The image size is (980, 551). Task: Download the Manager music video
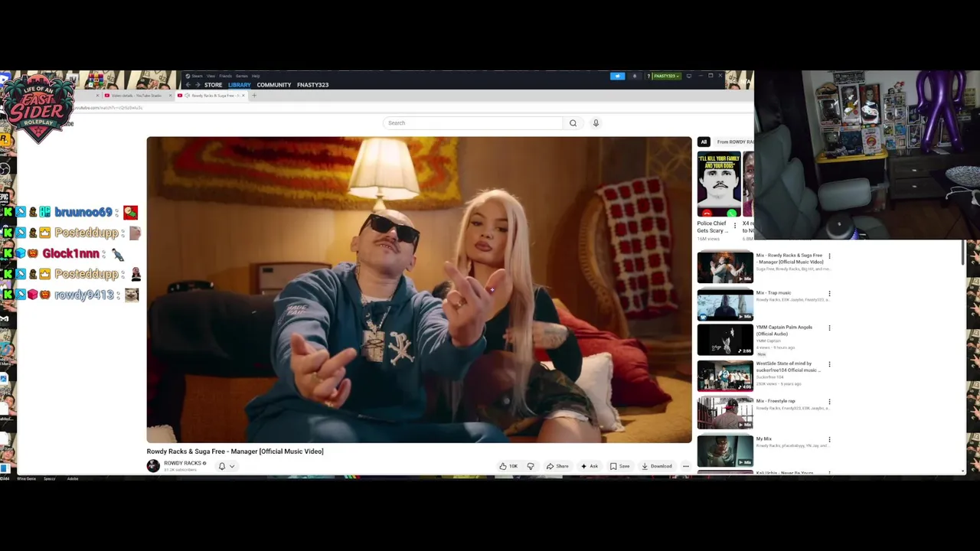657,466
